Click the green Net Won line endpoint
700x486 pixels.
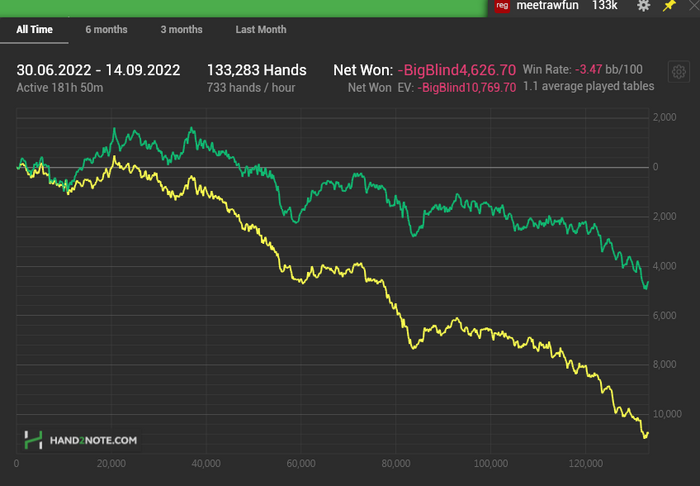pos(648,283)
